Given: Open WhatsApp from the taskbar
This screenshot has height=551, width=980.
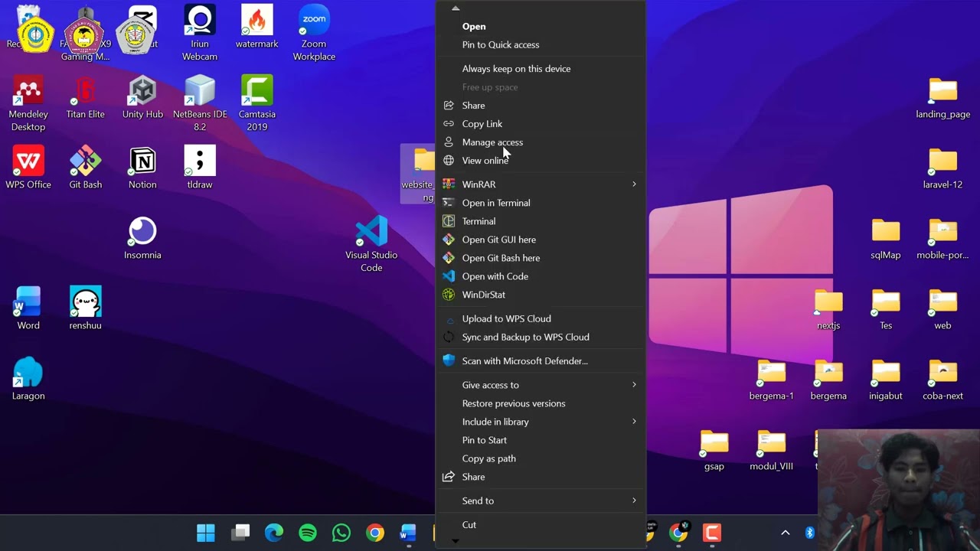Looking at the screenshot, I should [341, 533].
